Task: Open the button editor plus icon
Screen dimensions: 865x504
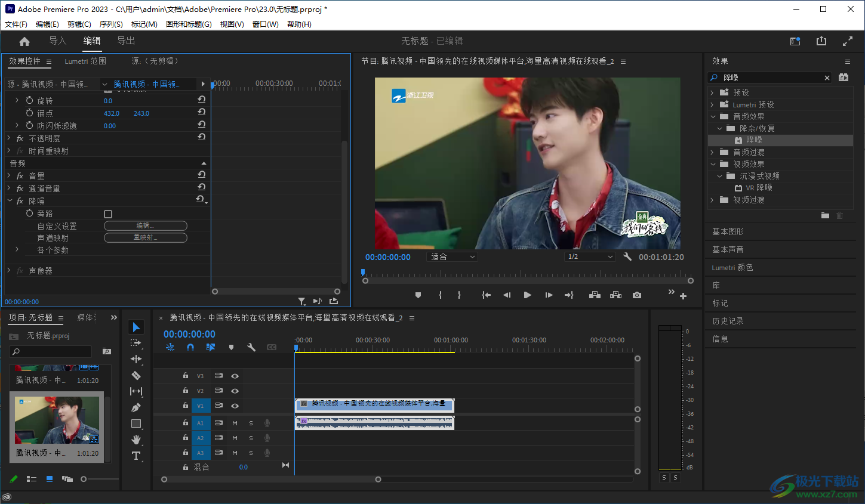Action: [x=683, y=296]
